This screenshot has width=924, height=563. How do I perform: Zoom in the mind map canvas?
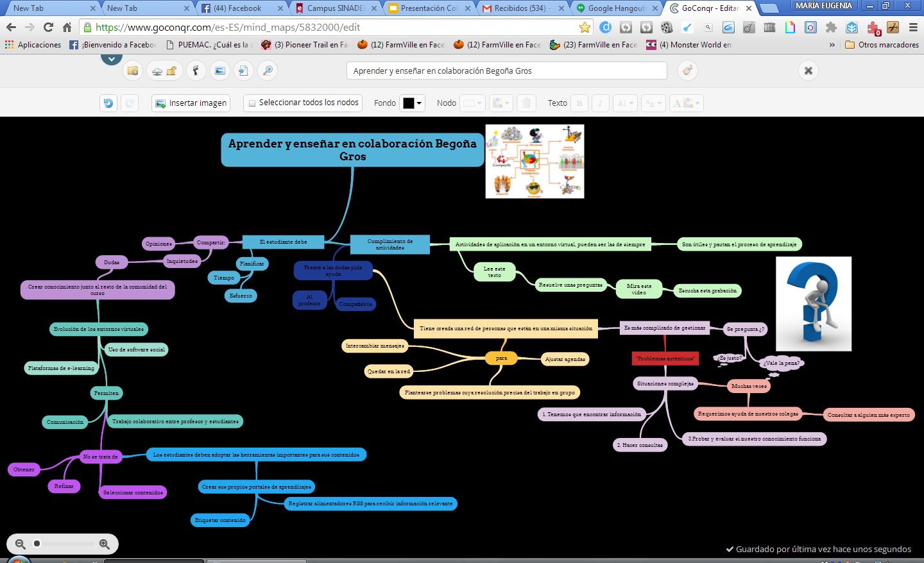(105, 544)
